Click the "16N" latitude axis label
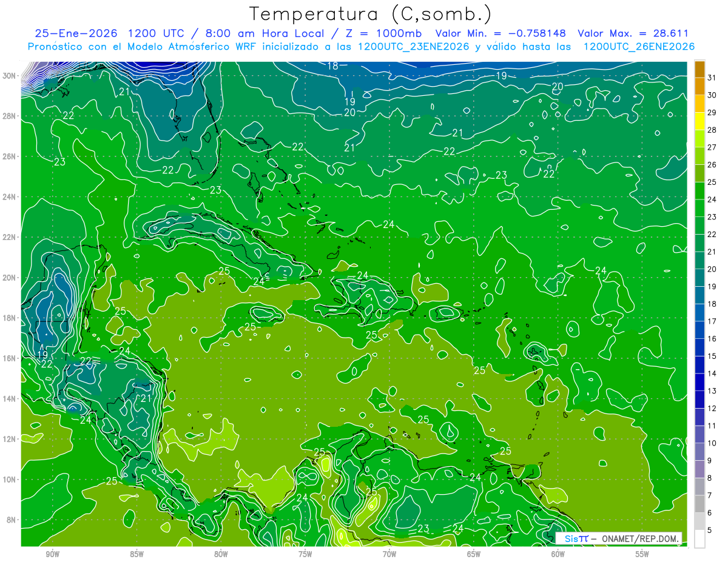The height and width of the screenshot is (562, 728). pyautogui.click(x=10, y=358)
